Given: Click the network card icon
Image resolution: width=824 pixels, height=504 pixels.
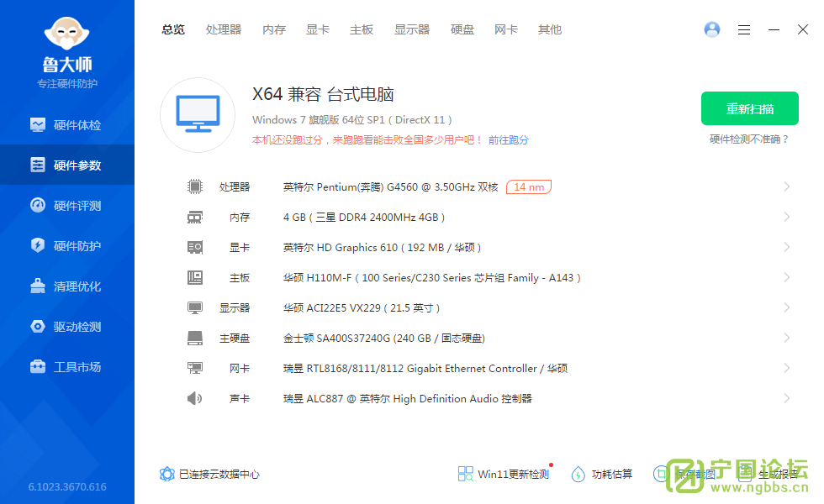Looking at the screenshot, I should [195, 368].
